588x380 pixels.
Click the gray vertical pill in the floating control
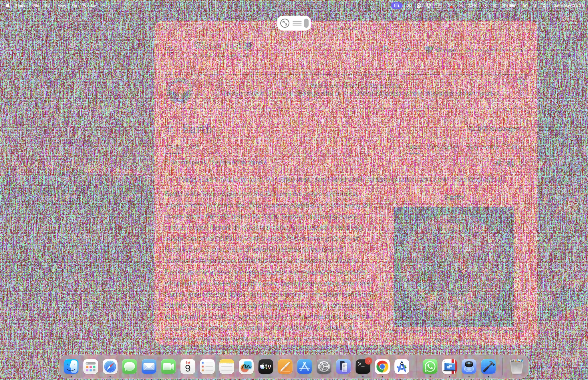[x=306, y=23]
